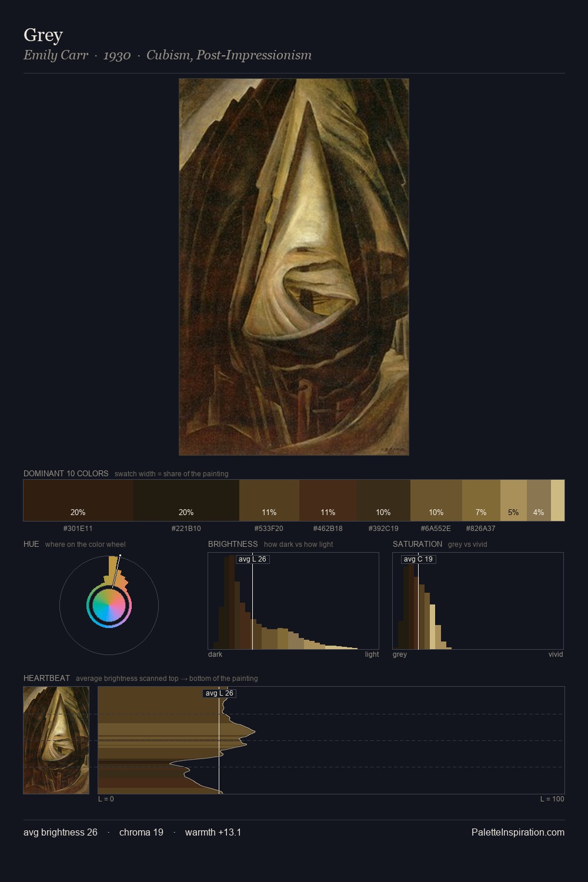
Task: Select the #6A552E color swatch
Action: 436,500
